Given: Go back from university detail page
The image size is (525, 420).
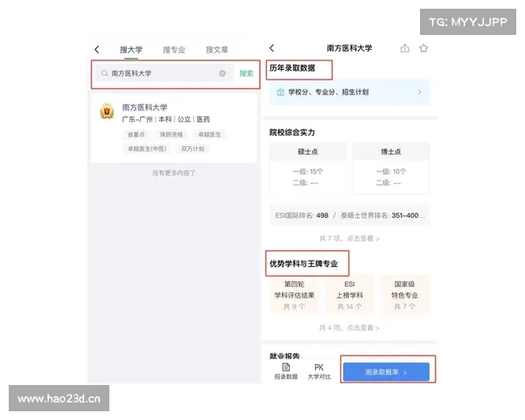Looking at the screenshot, I should coord(272,48).
